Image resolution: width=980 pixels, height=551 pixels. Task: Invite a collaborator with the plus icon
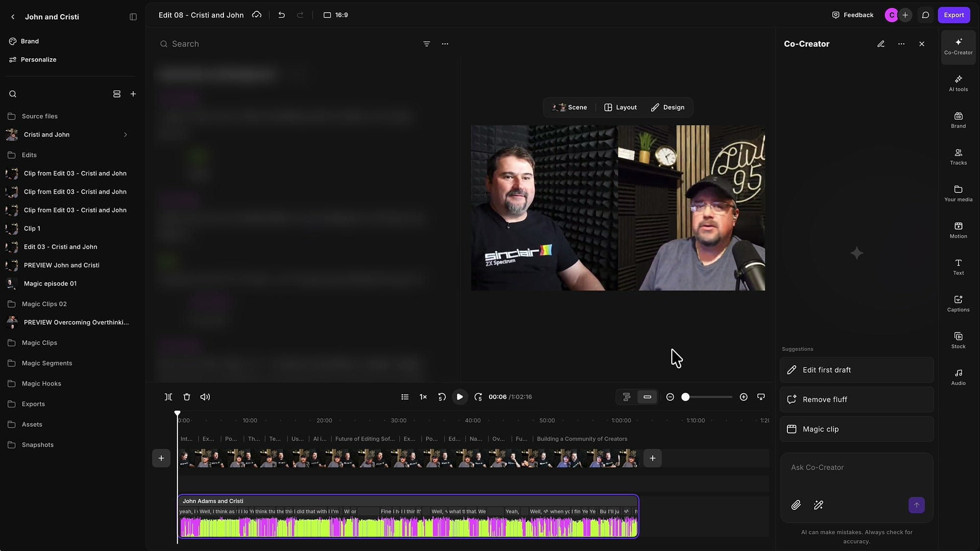point(905,15)
